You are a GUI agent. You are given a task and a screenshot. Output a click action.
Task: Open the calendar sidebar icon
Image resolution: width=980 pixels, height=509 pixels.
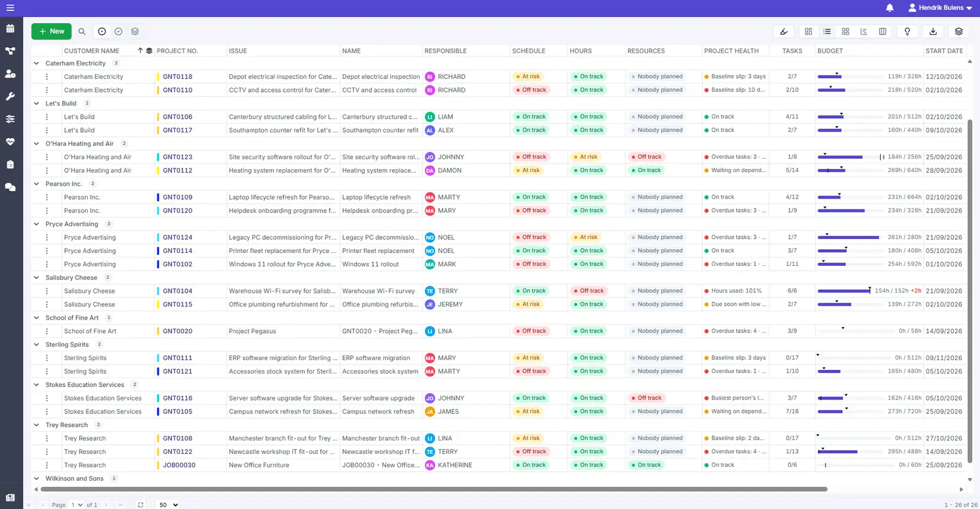[10, 28]
